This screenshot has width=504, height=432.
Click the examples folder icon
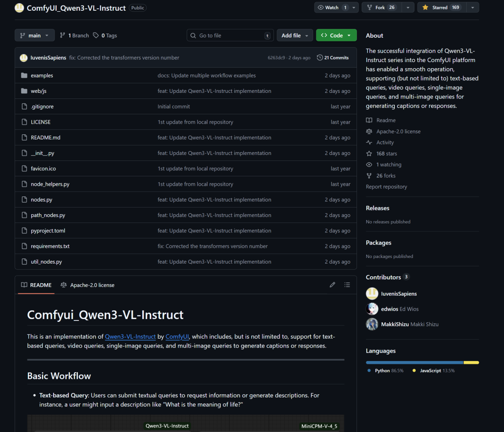[x=24, y=76]
